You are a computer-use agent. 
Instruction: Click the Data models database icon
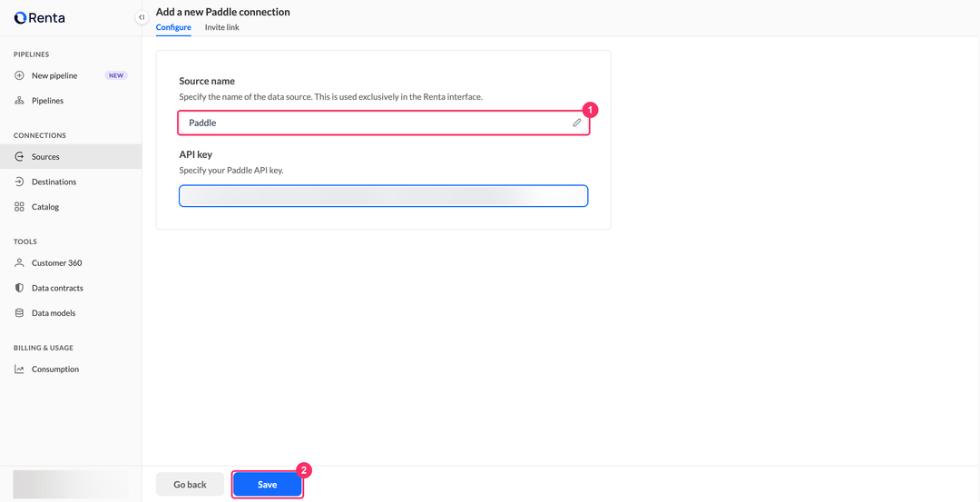click(19, 313)
